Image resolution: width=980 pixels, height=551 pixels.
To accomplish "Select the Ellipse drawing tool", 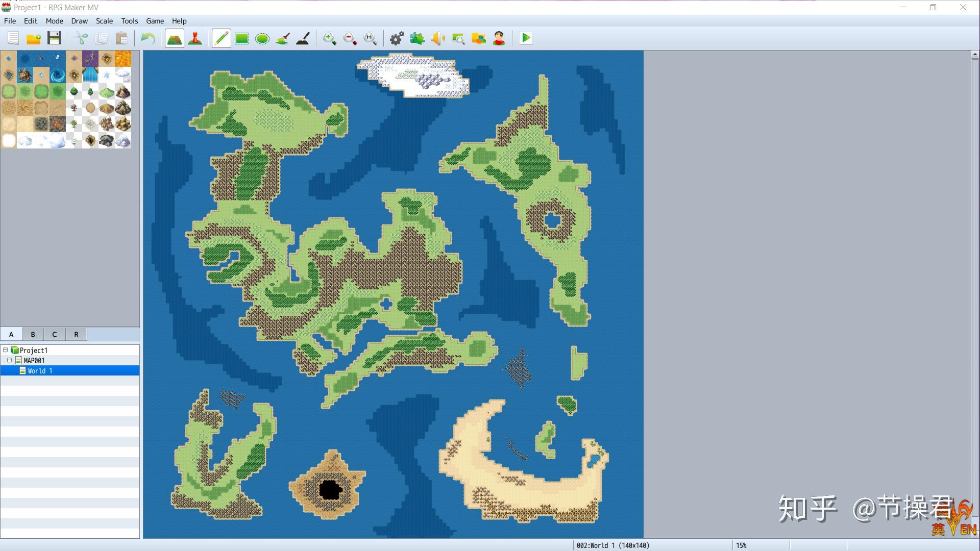I will [x=262, y=38].
